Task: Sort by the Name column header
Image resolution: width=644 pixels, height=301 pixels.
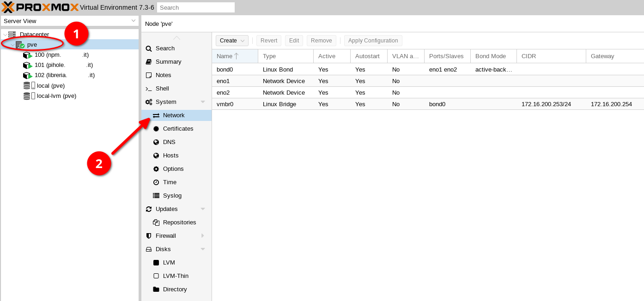Action: click(235, 56)
